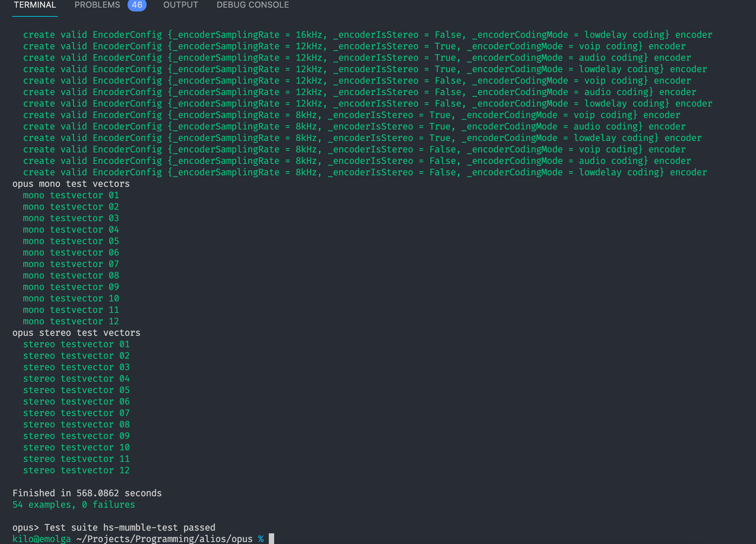Click the 'stereo testvector 01' line

pyautogui.click(x=76, y=344)
